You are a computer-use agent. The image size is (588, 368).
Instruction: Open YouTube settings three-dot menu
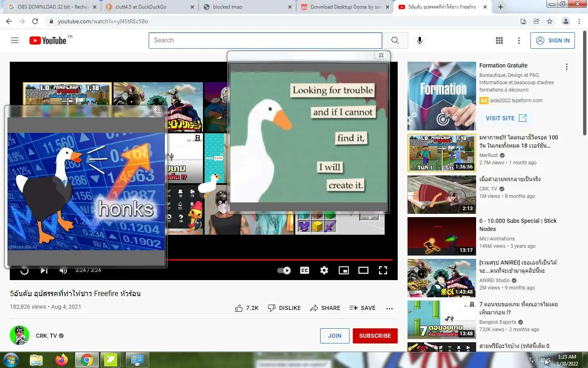(x=519, y=40)
